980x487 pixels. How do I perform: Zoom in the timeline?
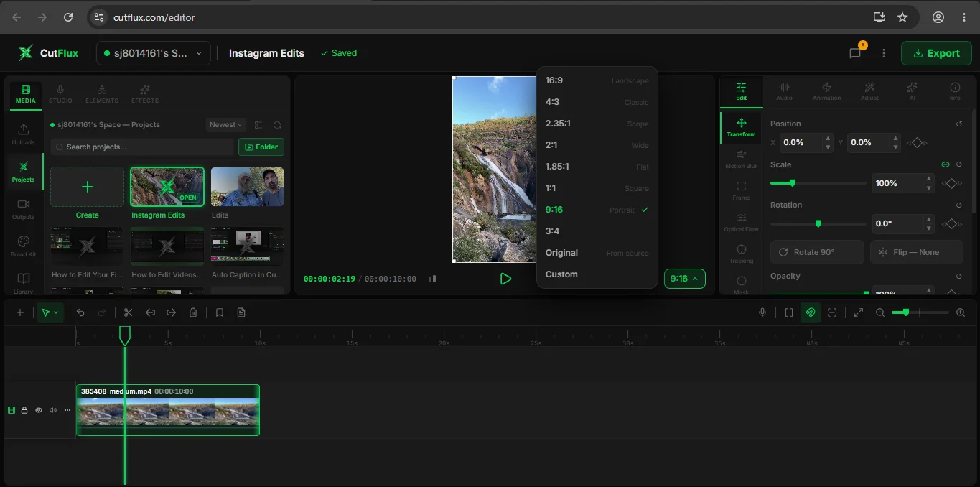point(961,312)
